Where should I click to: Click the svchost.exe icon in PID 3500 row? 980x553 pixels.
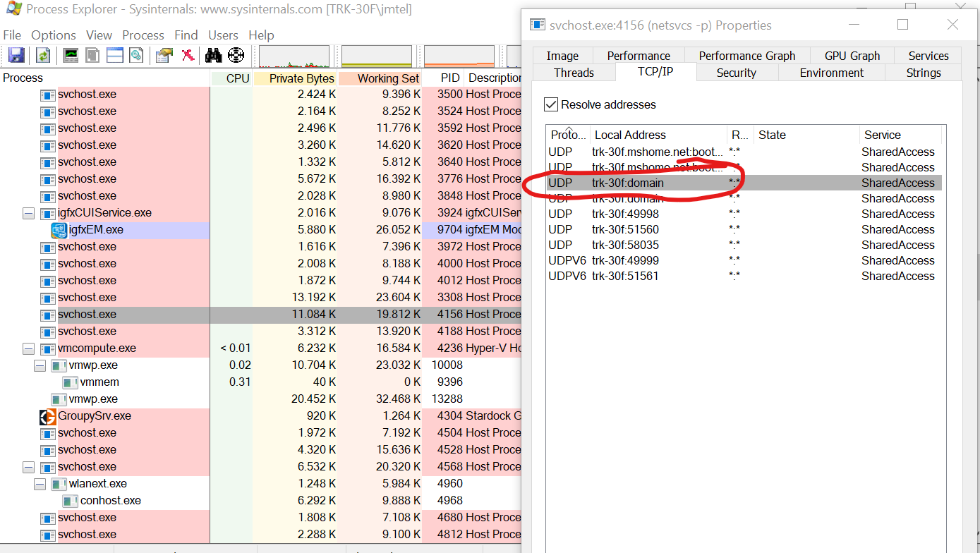coord(47,95)
